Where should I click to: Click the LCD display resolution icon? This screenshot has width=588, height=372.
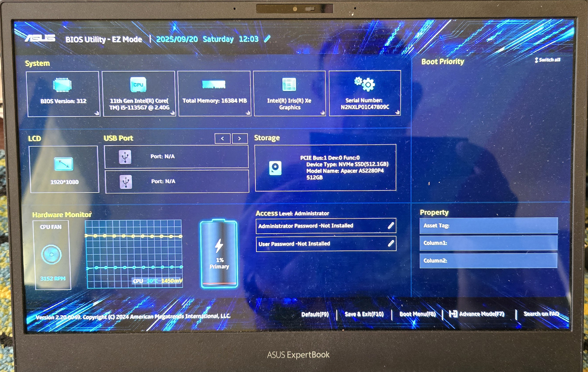pos(64,164)
